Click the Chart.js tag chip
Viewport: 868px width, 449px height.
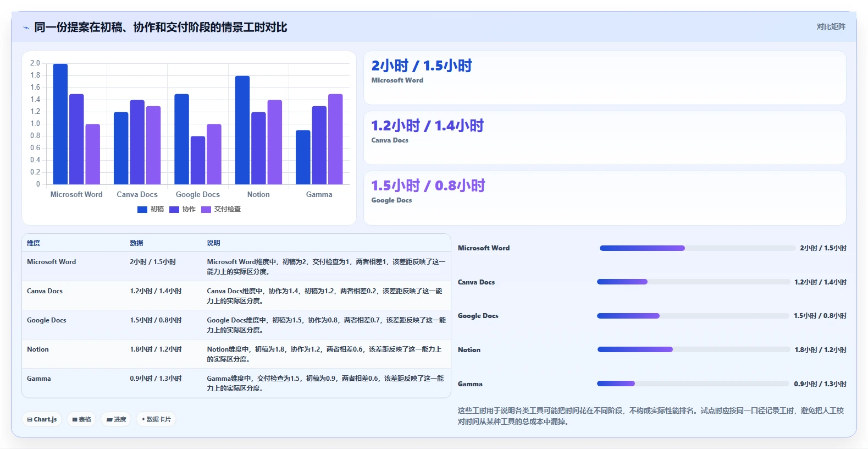tap(42, 419)
